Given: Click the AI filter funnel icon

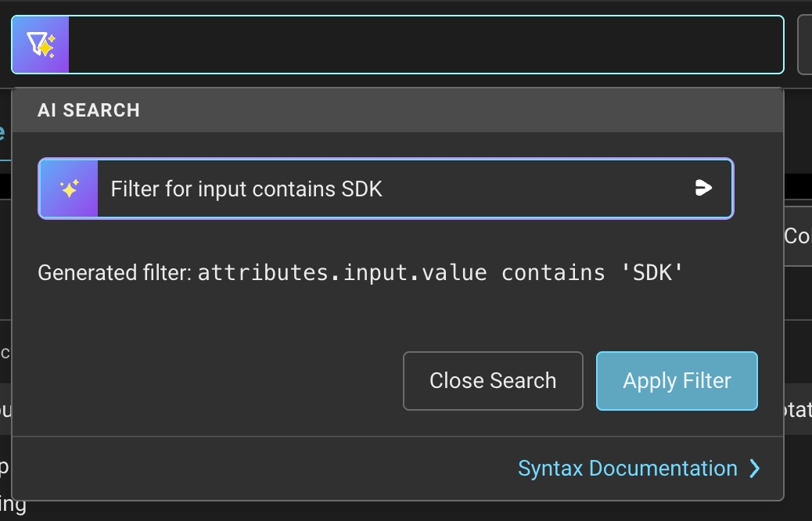Looking at the screenshot, I should (41, 45).
